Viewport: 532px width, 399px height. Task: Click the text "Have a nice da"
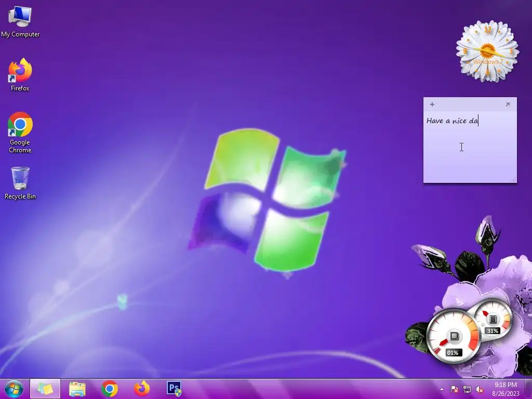[453, 121]
